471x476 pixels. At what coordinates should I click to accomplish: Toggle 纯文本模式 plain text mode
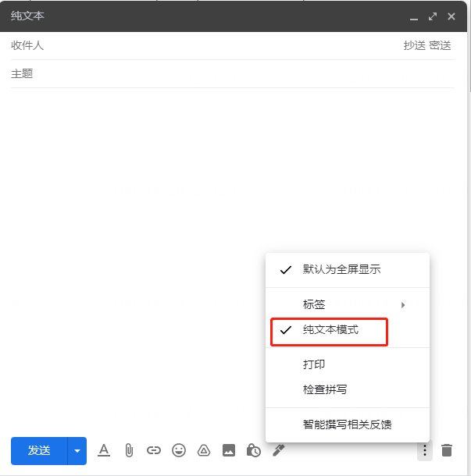click(330, 330)
